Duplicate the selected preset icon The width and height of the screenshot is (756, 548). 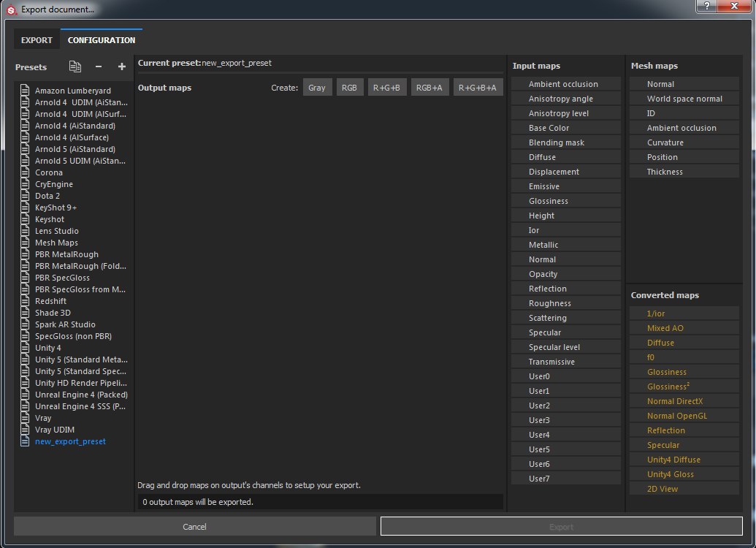click(75, 66)
